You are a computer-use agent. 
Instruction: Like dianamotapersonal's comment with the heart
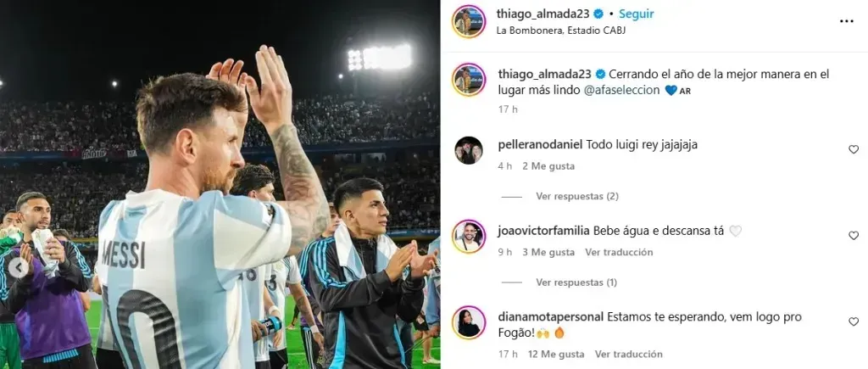point(854,321)
